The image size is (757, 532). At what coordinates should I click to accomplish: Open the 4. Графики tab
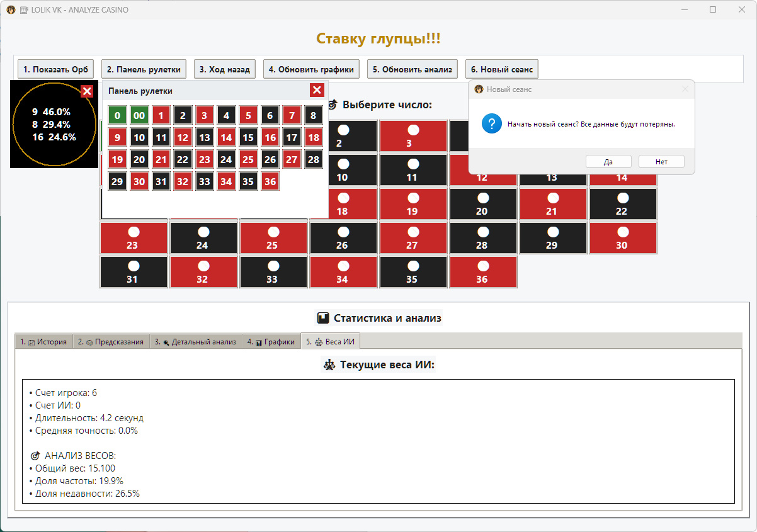click(x=271, y=342)
